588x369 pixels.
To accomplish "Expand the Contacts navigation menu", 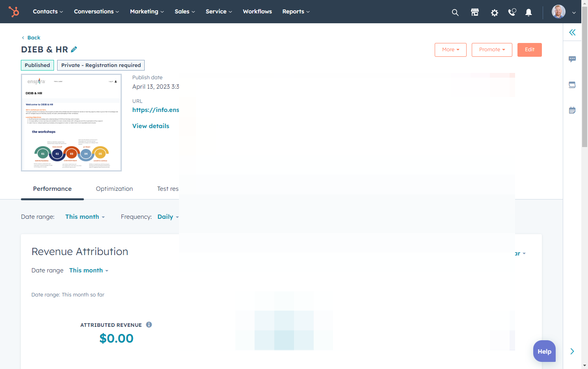I will pos(48,11).
